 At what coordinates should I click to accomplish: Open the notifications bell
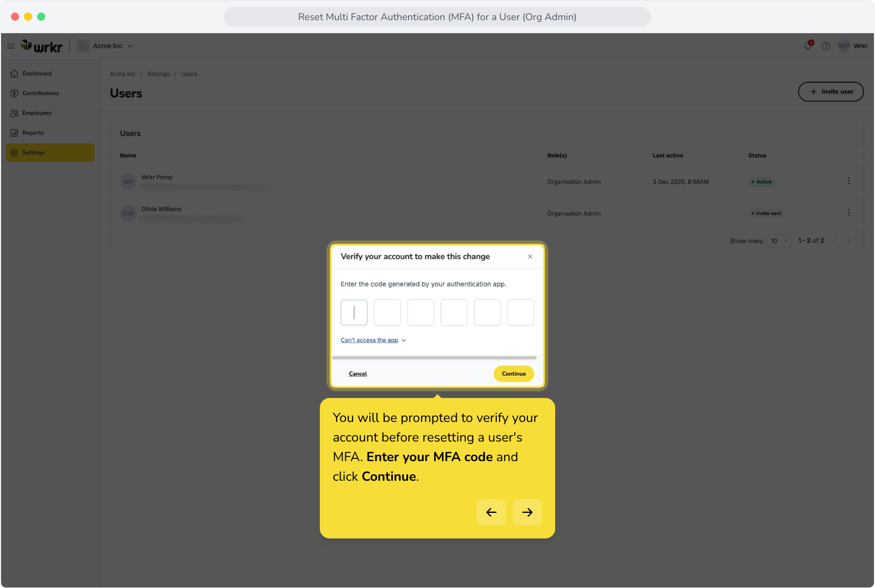(808, 46)
